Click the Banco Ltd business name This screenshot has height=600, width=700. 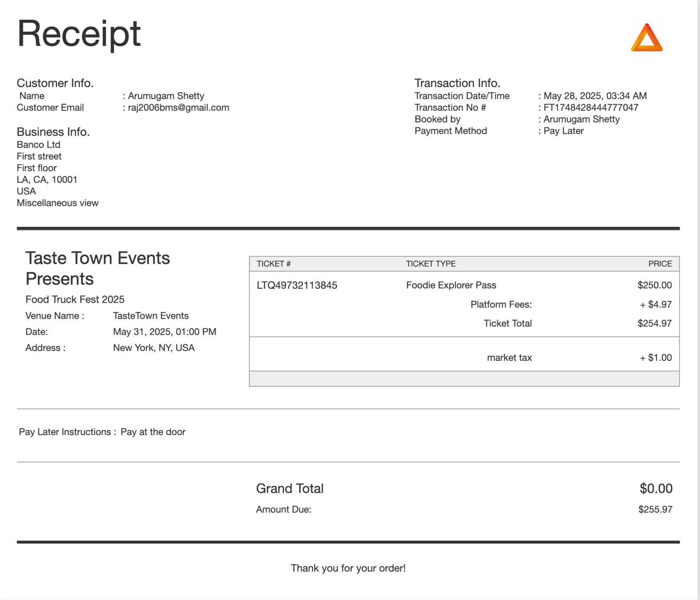point(38,145)
